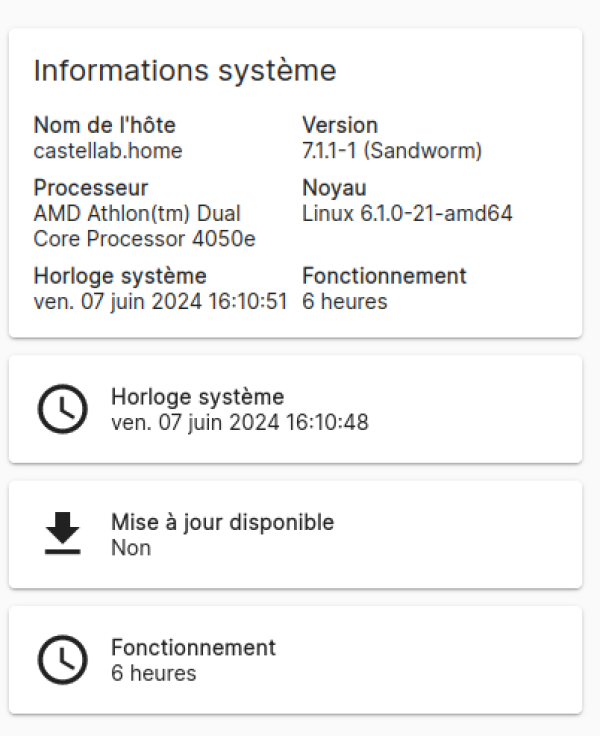
Task: Select the Noyau label
Action: tap(334, 188)
